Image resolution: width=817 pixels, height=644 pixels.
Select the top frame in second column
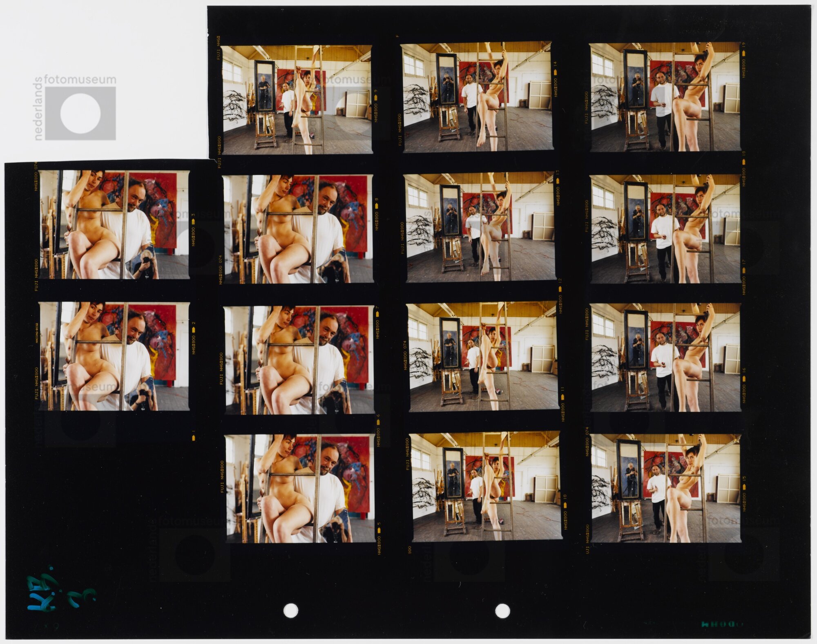pyautogui.click(x=297, y=99)
